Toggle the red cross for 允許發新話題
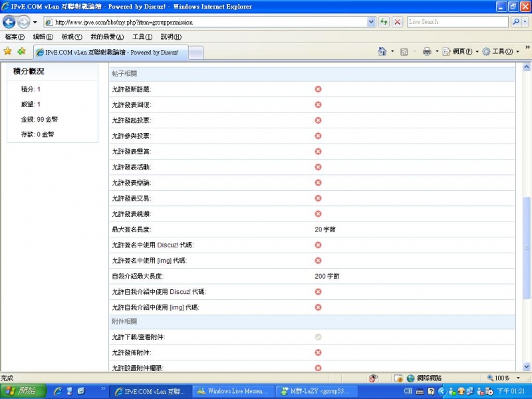The image size is (532, 399). 318,88
